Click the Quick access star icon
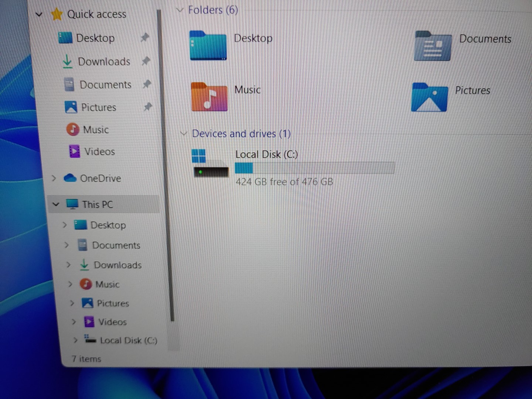532x399 pixels. pyautogui.click(x=57, y=14)
